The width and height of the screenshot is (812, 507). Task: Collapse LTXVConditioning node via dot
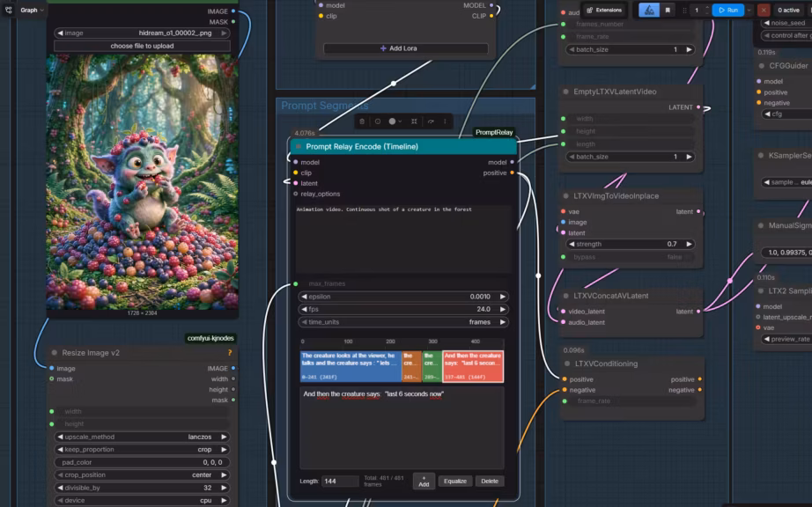point(567,364)
